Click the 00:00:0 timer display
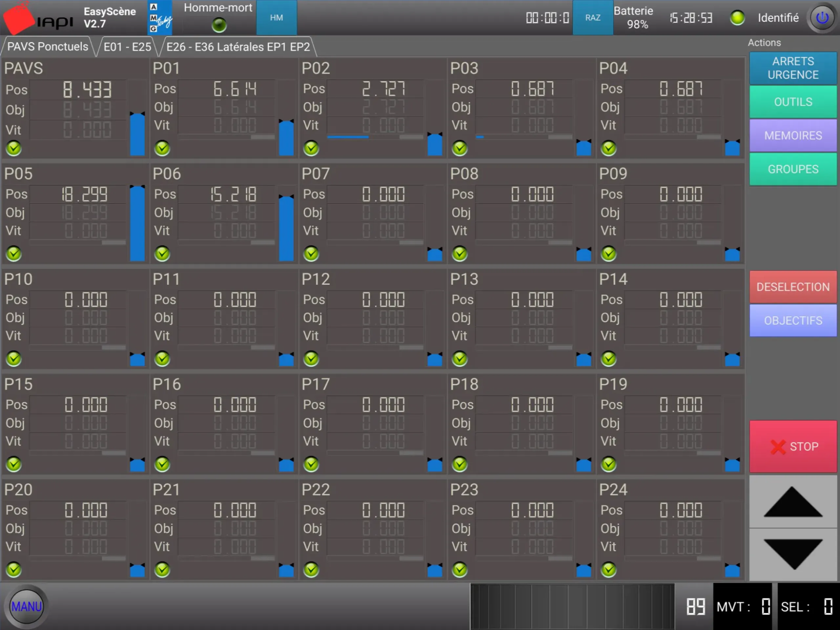The width and height of the screenshot is (840, 630). click(x=547, y=18)
